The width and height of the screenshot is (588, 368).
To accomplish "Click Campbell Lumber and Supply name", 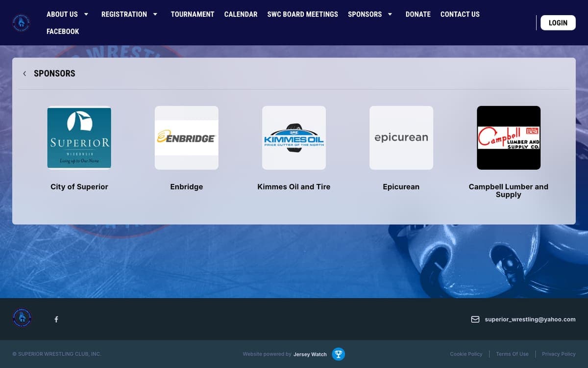I will click(509, 191).
